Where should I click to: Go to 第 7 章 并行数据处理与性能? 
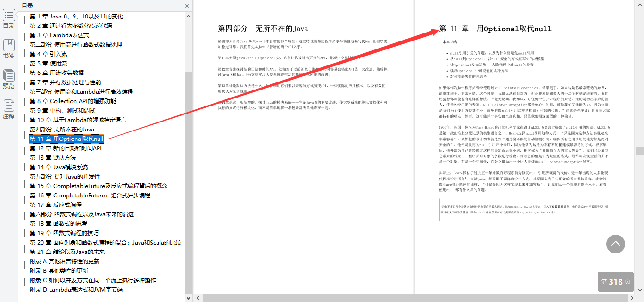coord(65,82)
